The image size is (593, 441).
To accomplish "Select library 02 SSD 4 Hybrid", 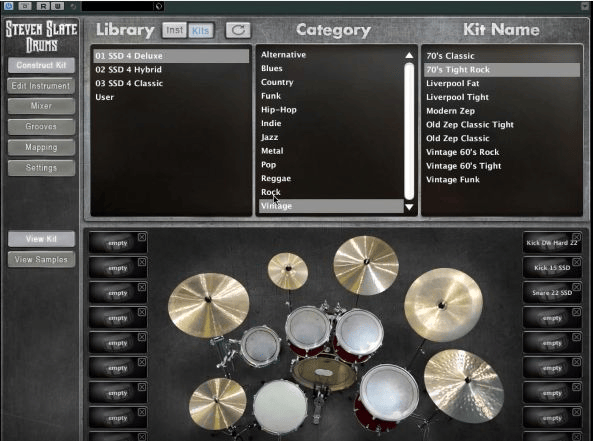I will tap(171, 70).
